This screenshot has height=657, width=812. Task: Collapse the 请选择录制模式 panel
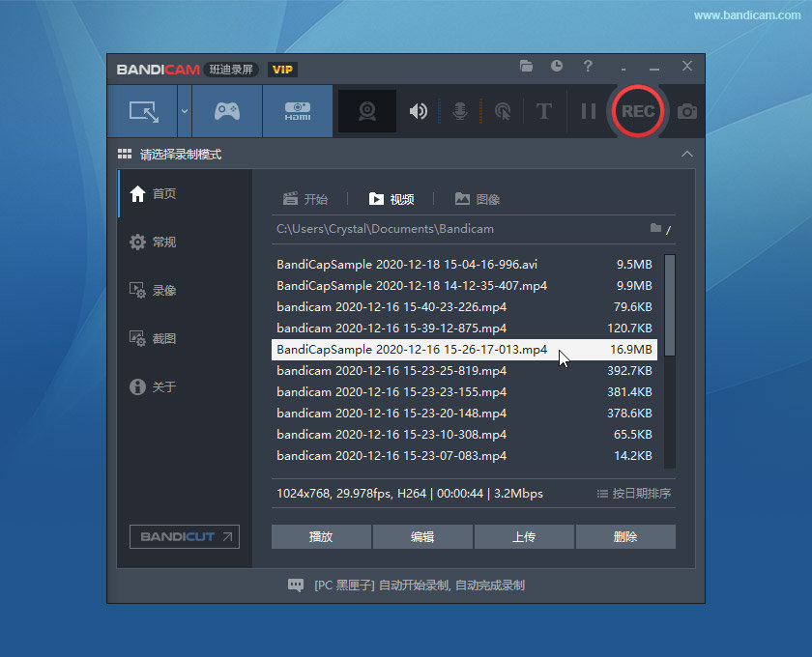pos(686,154)
